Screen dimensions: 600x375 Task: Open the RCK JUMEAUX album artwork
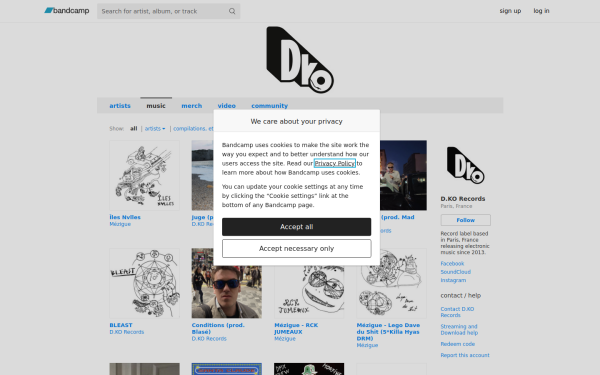[309, 292]
